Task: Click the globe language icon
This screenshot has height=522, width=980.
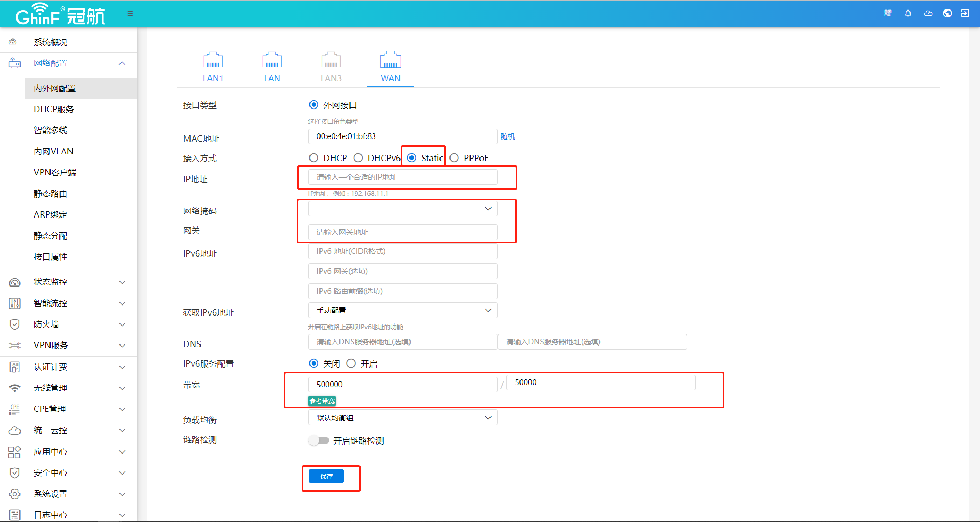Action: tap(947, 13)
